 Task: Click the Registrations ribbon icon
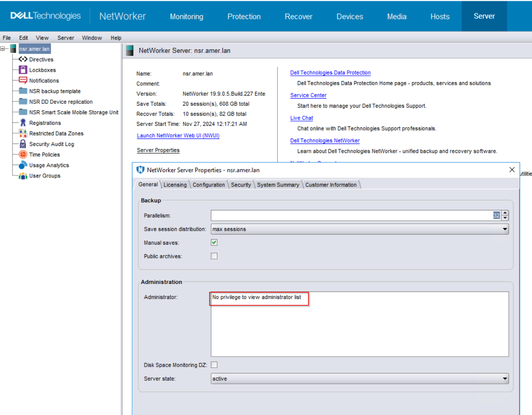pos(23,123)
